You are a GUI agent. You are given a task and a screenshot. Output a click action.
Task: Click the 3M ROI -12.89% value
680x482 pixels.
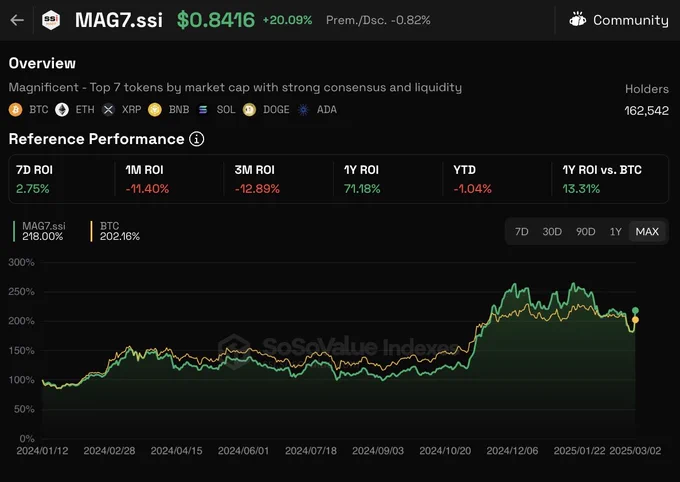pos(257,189)
